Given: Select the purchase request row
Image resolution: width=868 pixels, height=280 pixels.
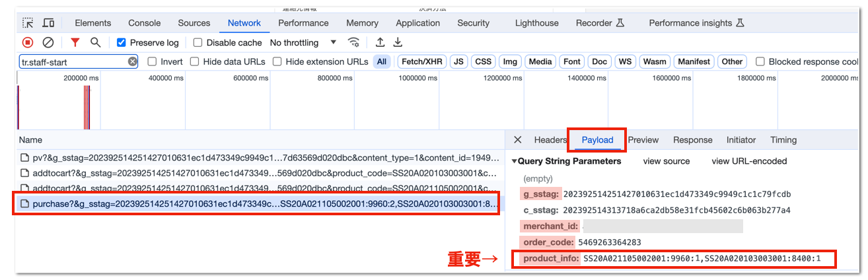Looking at the screenshot, I should (259, 205).
